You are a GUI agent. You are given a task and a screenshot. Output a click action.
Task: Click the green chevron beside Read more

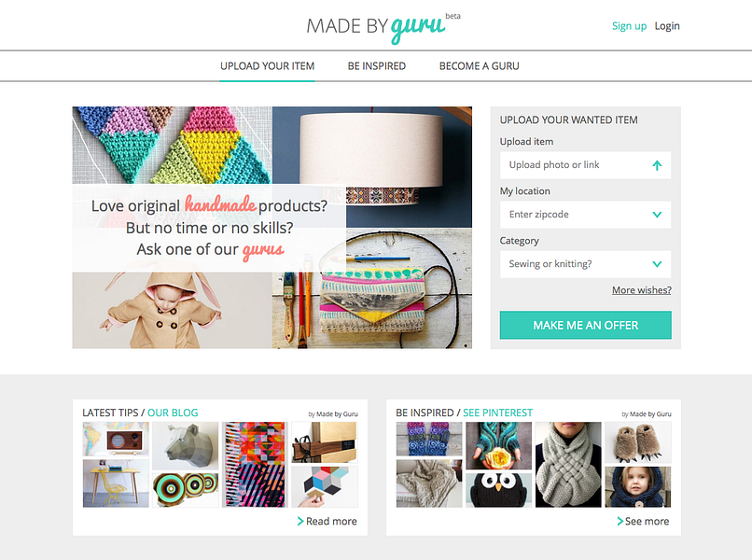coord(300,521)
